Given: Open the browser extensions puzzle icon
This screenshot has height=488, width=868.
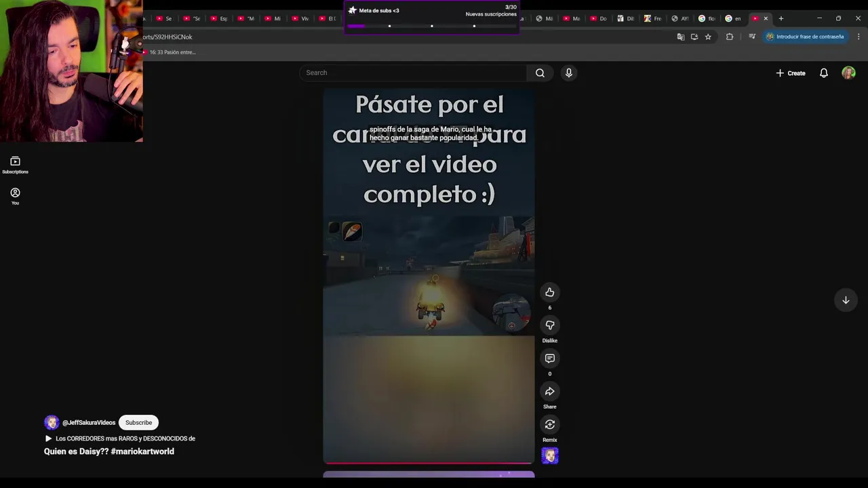Looking at the screenshot, I should pos(730,37).
